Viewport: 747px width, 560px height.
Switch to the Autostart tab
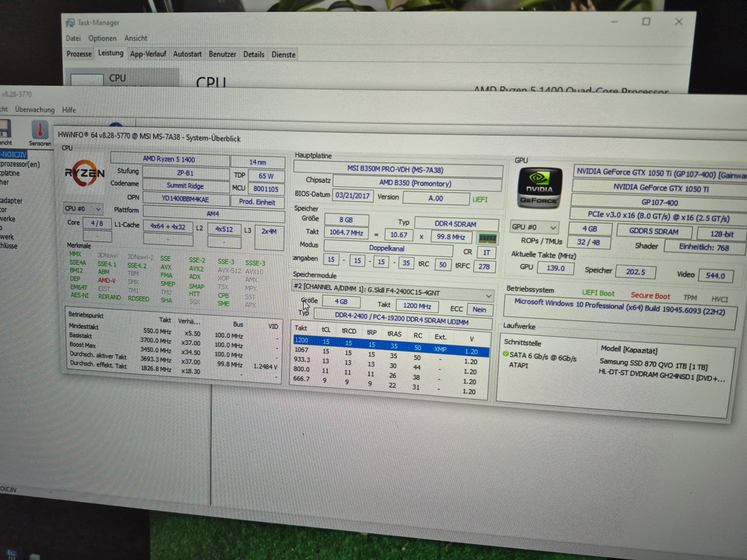187,54
